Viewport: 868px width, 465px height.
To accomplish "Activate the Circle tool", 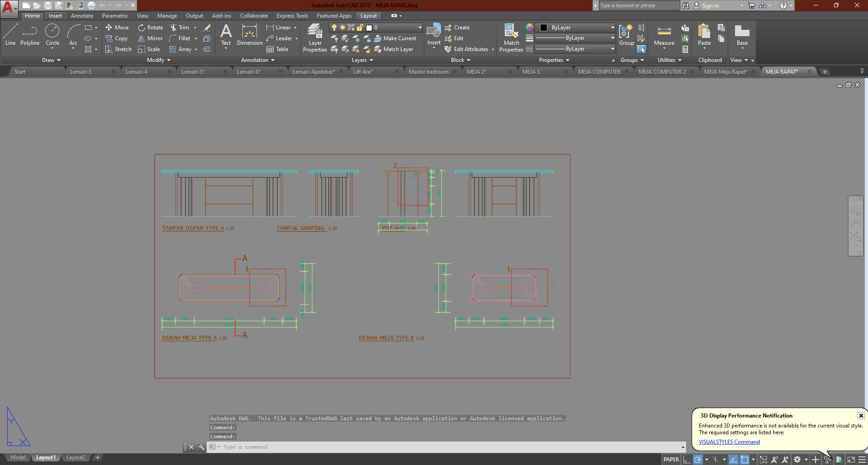I will [52, 35].
